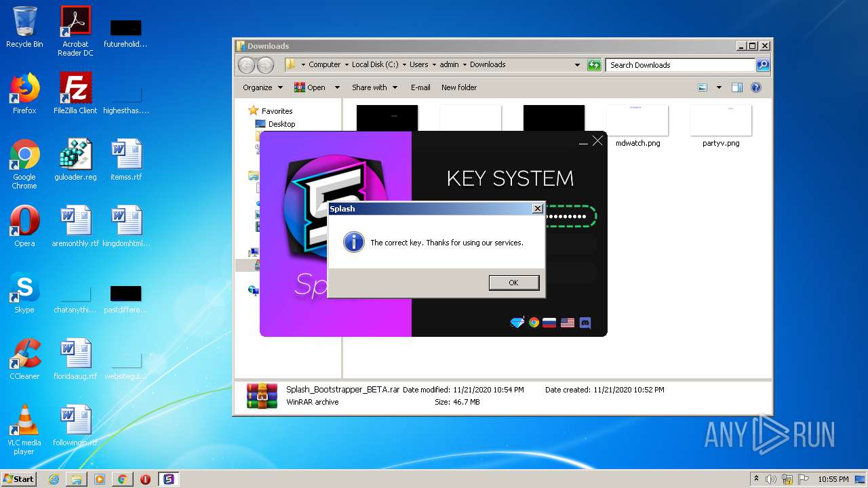Select aremonthly.rtf on the desktop
The width and height of the screenshot is (868, 488).
click(x=75, y=226)
